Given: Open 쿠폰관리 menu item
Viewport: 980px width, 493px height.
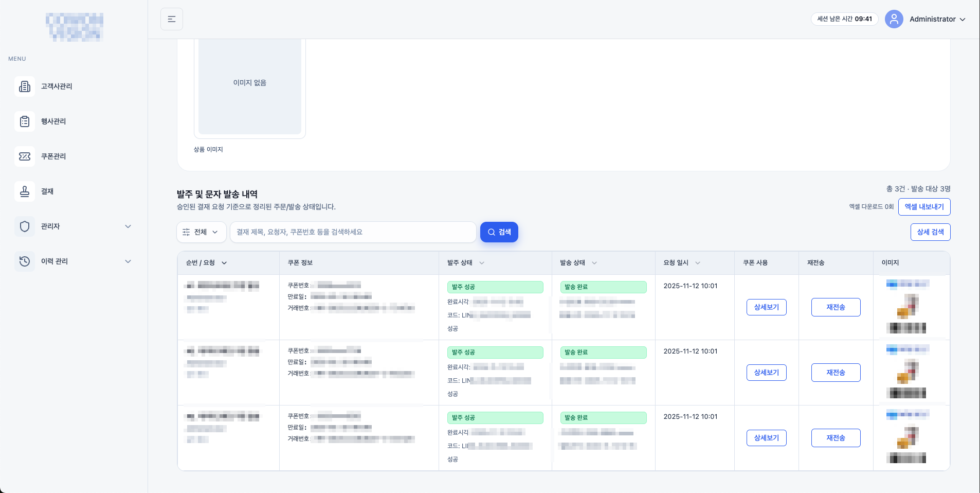Looking at the screenshot, I should point(53,156).
